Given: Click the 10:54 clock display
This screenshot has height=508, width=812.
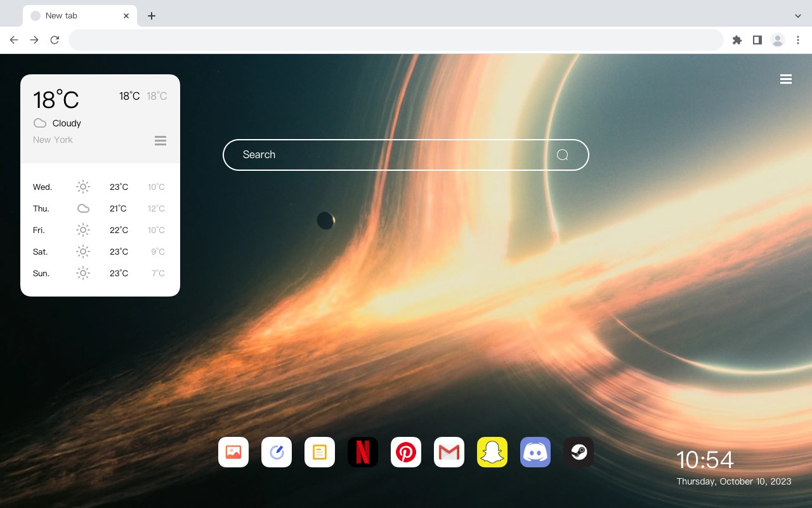Looking at the screenshot, I should coord(705,460).
